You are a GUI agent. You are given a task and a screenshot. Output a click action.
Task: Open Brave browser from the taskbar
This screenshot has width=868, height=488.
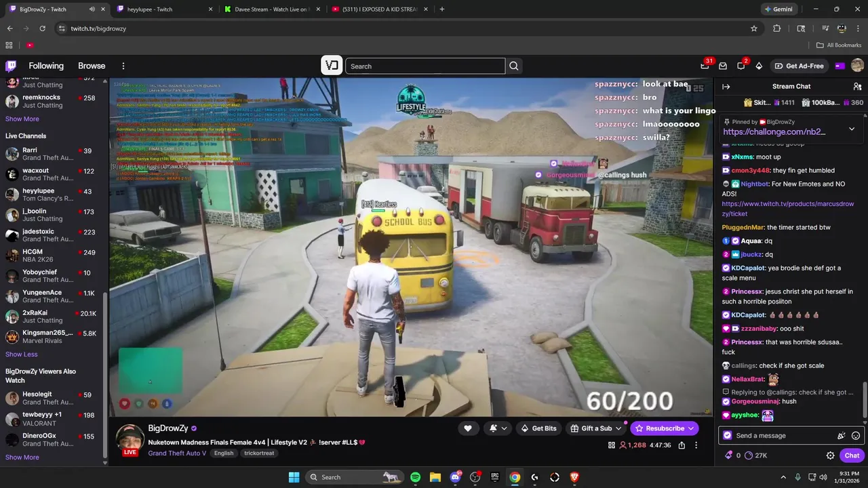tap(575, 477)
